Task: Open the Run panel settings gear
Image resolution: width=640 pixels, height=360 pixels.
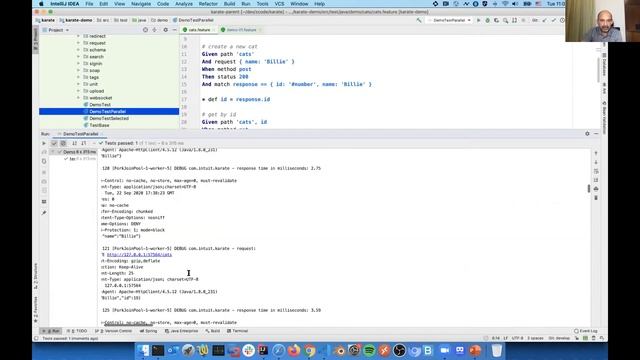Action: pyautogui.click(x=587, y=133)
